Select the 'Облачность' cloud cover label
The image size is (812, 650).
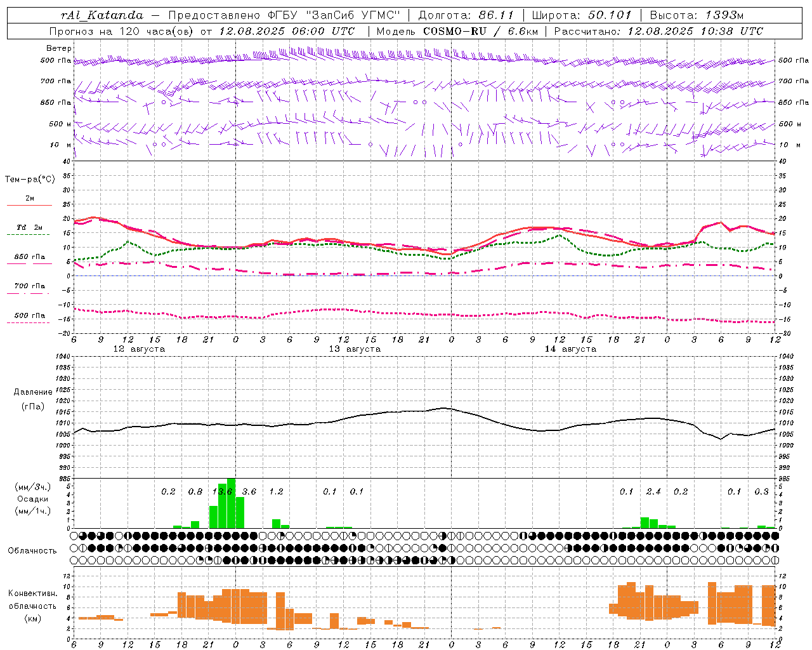click(x=32, y=551)
